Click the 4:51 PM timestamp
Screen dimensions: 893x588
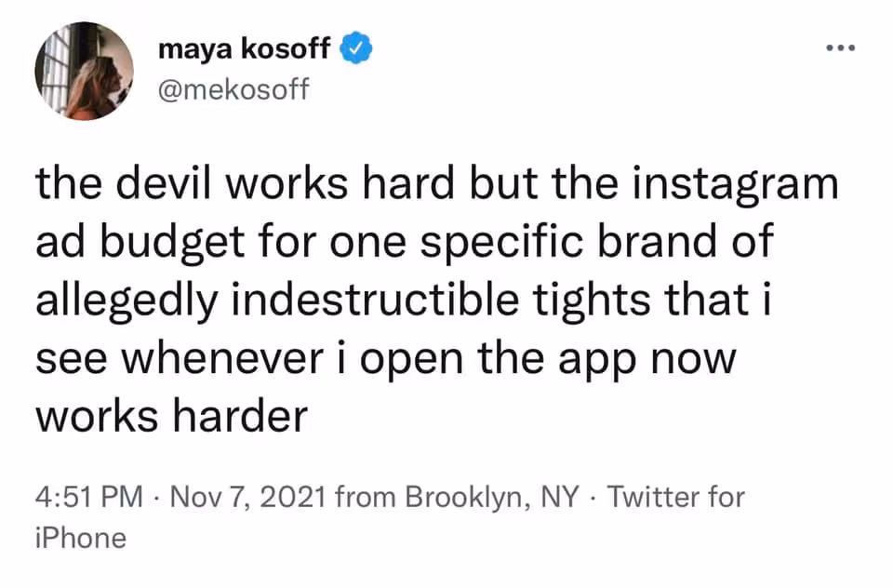88,497
